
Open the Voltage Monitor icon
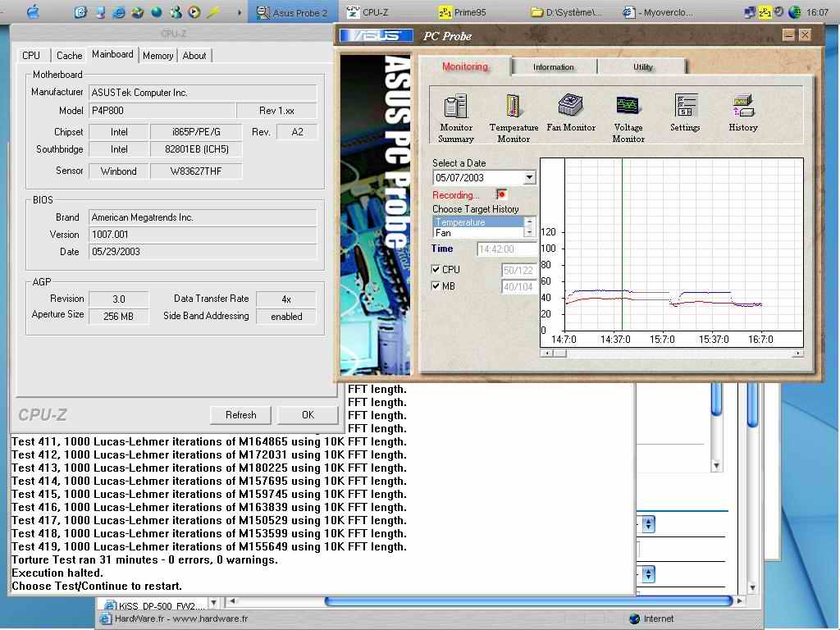(x=628, y=107)
